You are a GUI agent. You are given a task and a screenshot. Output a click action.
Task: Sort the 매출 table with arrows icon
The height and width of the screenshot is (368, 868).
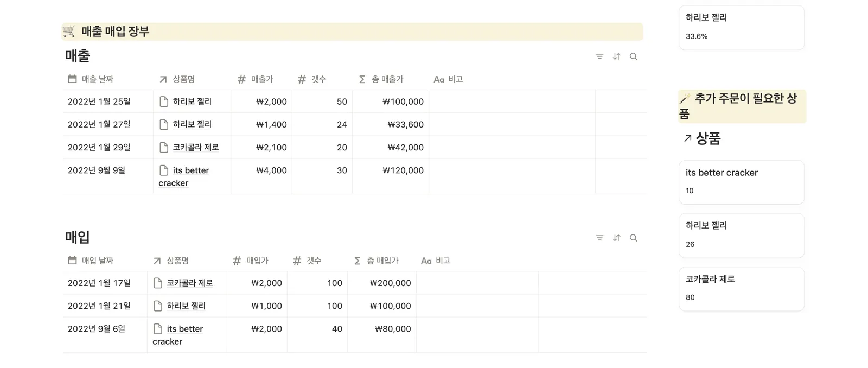616,56
